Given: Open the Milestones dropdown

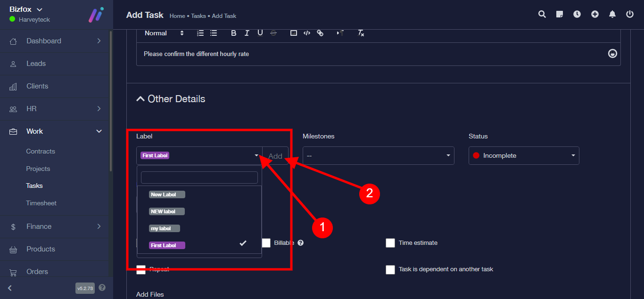Looking at the screenshot, I should point(378,155).
